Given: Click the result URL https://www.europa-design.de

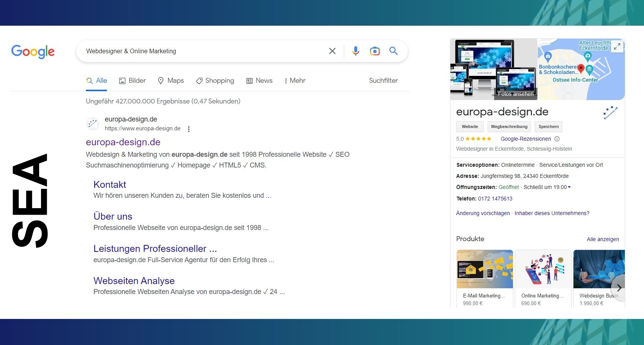Looking at the screenshot, I should (143, 128).
